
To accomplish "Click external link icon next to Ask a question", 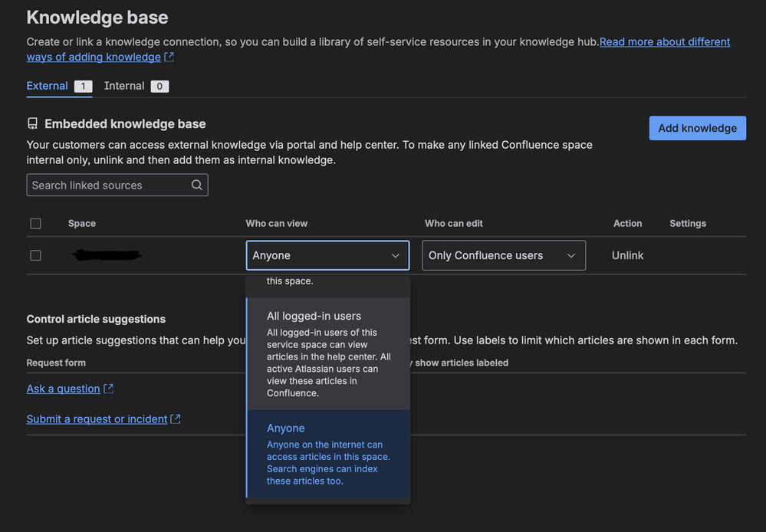I will point(108,389).
